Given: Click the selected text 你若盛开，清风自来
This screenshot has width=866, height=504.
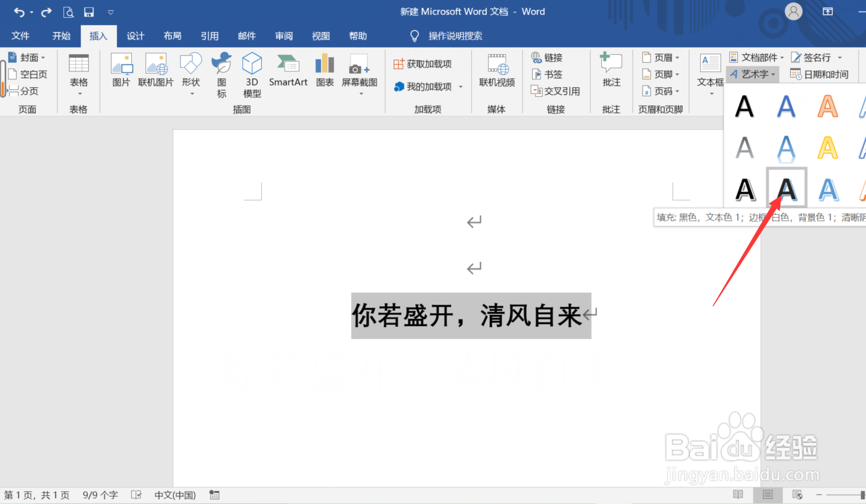Looking at the screenshot, I should point(467,316).
